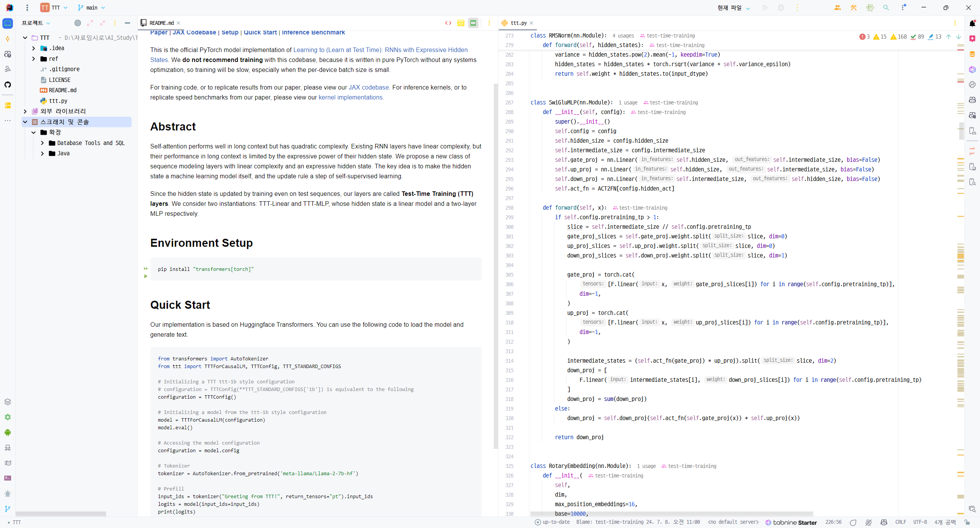
Task: Jump to previous highlighted error arrow
Action: pyautogui.click(x=949, y=37)
